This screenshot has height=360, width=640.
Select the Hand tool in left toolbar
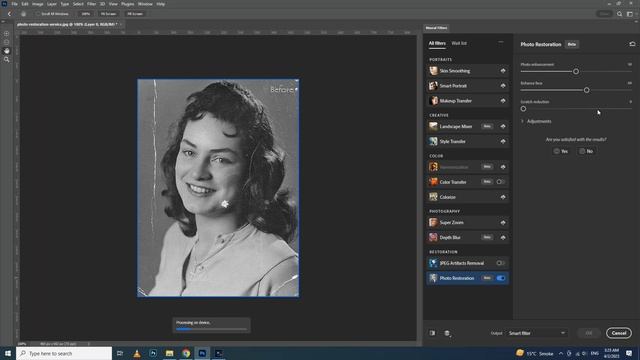tap(7, 51)
